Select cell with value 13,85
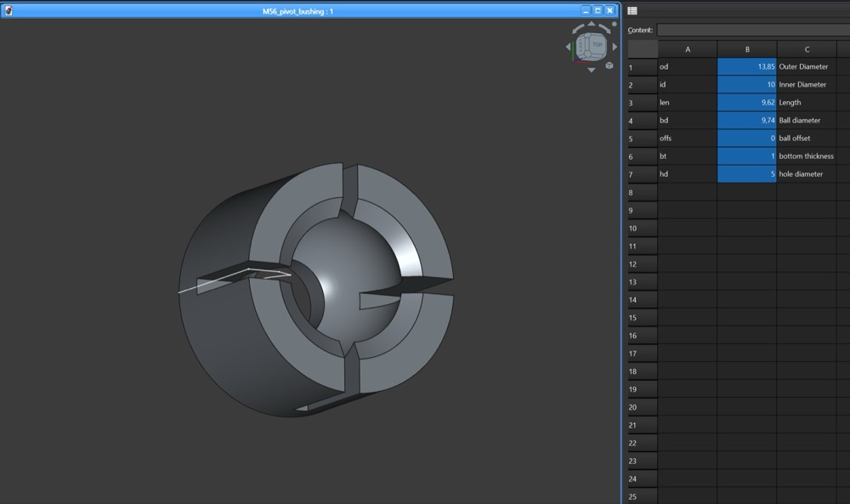The height and width of the screenshot is (504, 850). pyautogui.click(x=747, y=66)
